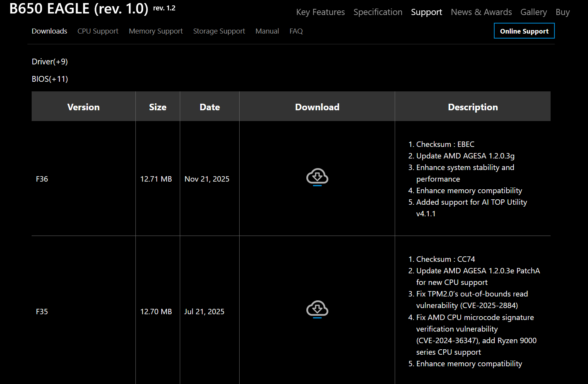View the product Gallery
The height and width of the screenshot is (384, 588).
(533, 12)
